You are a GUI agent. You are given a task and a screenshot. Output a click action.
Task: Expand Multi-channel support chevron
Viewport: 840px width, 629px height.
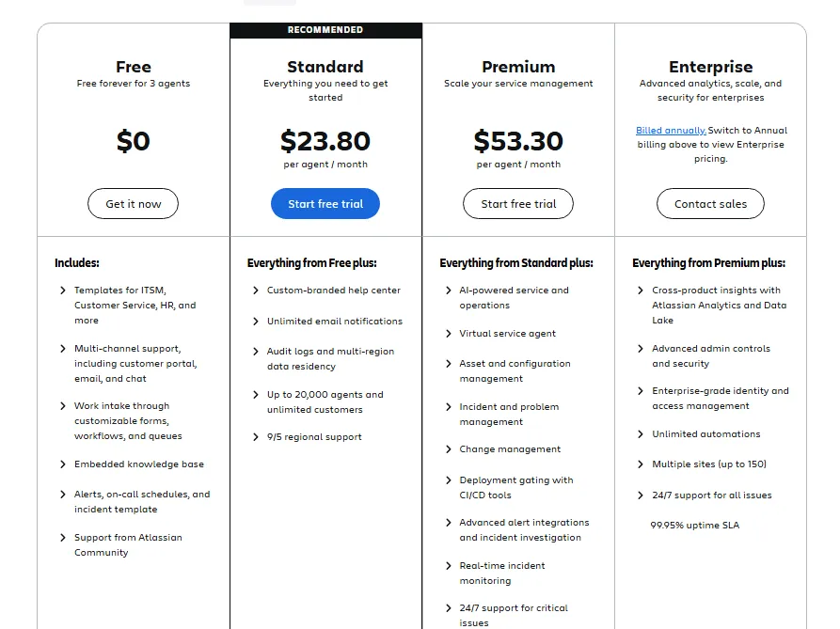tap(63, 349)
